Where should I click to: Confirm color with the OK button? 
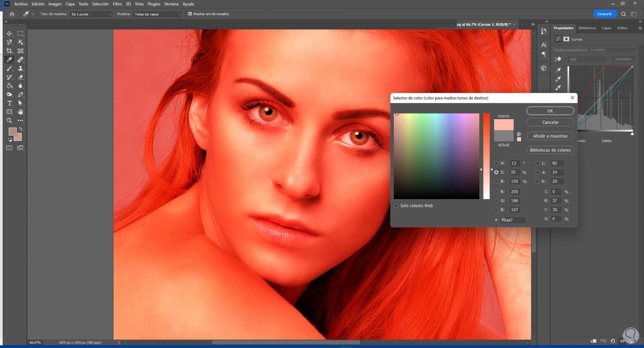coord(550,111)
